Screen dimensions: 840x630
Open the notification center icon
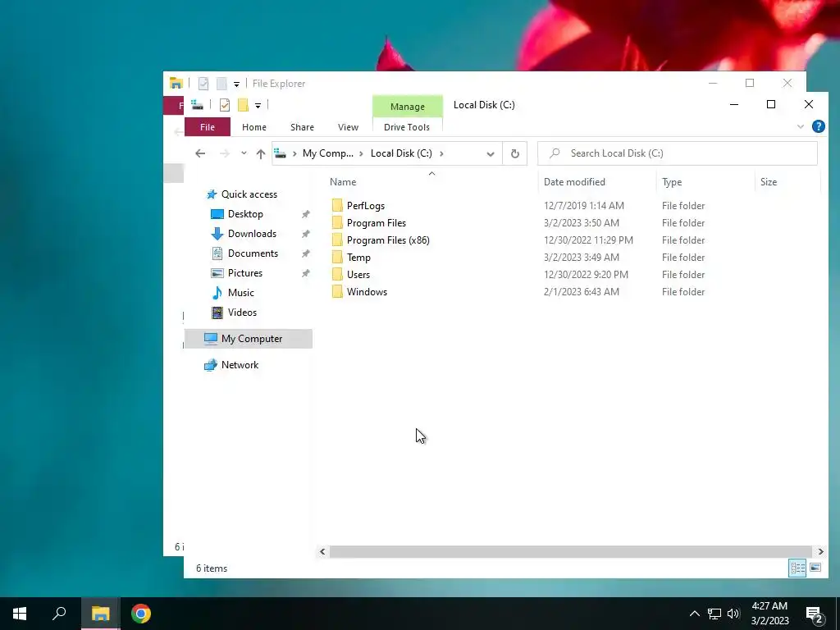pyautogui.click(x=815, y=615)
